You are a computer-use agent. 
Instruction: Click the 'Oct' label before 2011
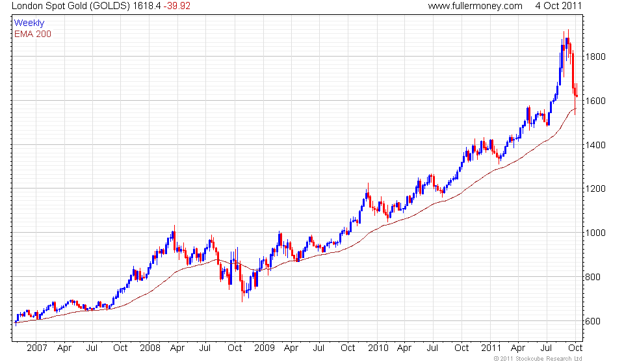click(x=461, y=348)
